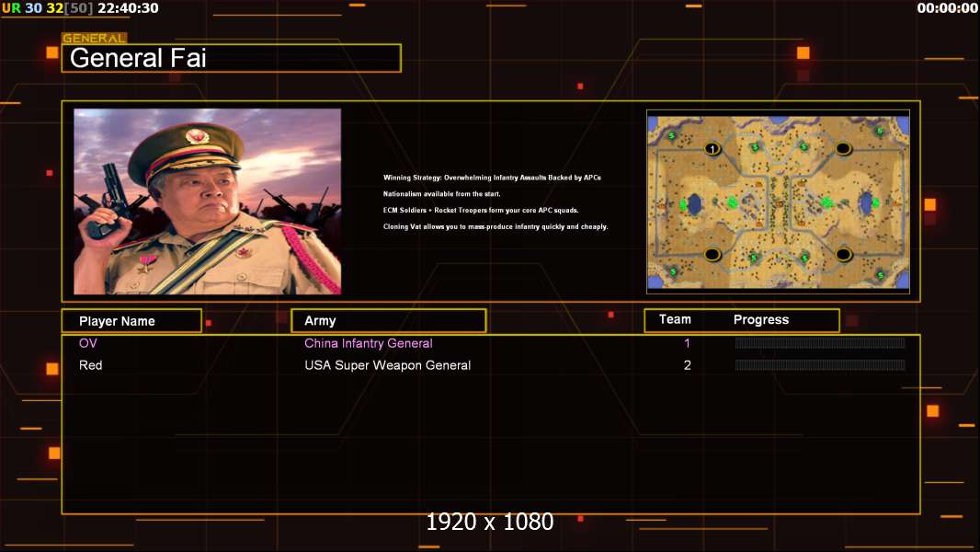Image resolution: width=980 pixels, height=552 pixels.
Task: Select player name OV
Action: 88,343
